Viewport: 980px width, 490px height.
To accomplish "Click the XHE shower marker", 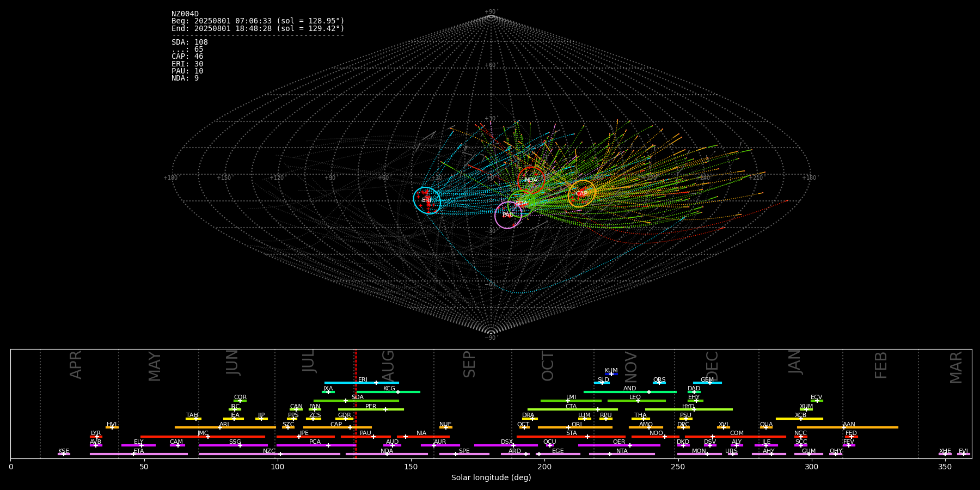I will pos(945,454).
